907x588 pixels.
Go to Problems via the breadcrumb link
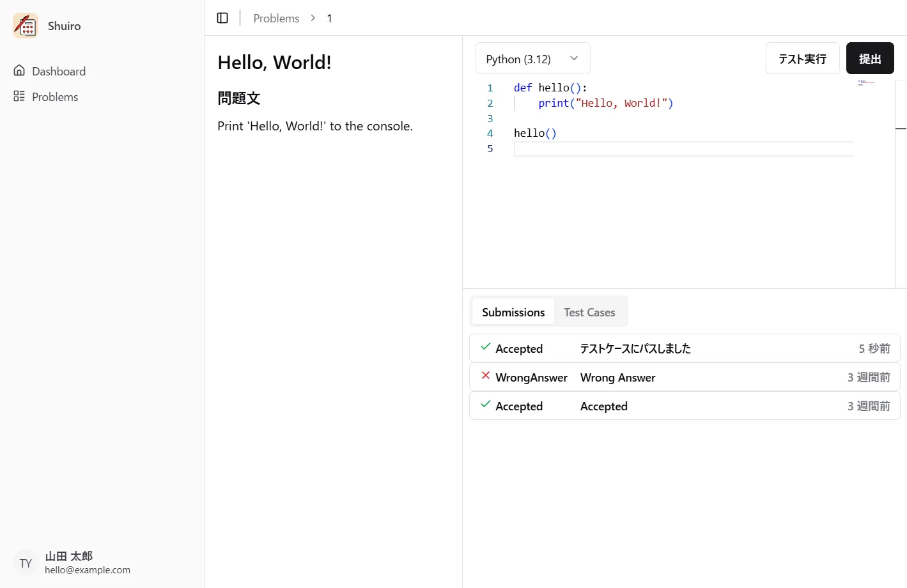point(276,19)
